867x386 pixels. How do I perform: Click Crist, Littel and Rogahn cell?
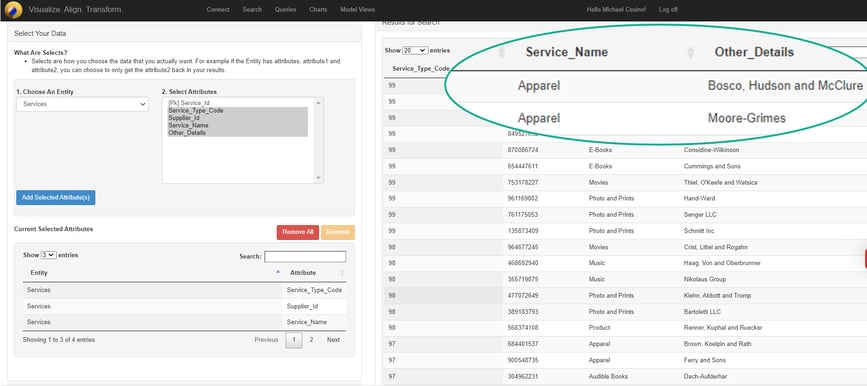pyautogui.click(x=715, y=247)
